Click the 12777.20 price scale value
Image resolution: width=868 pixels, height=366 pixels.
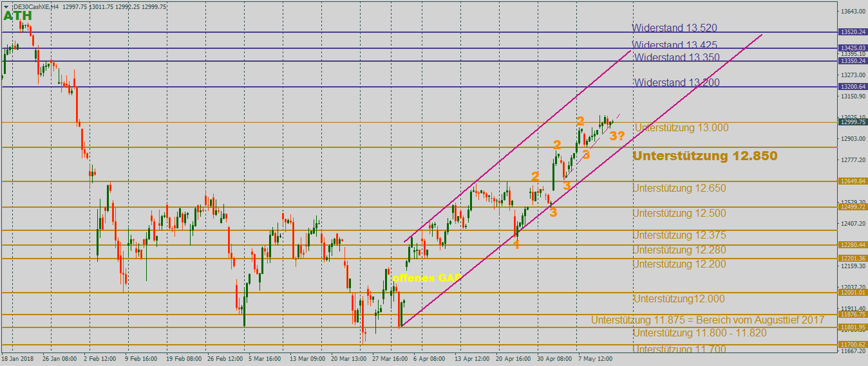852,160
